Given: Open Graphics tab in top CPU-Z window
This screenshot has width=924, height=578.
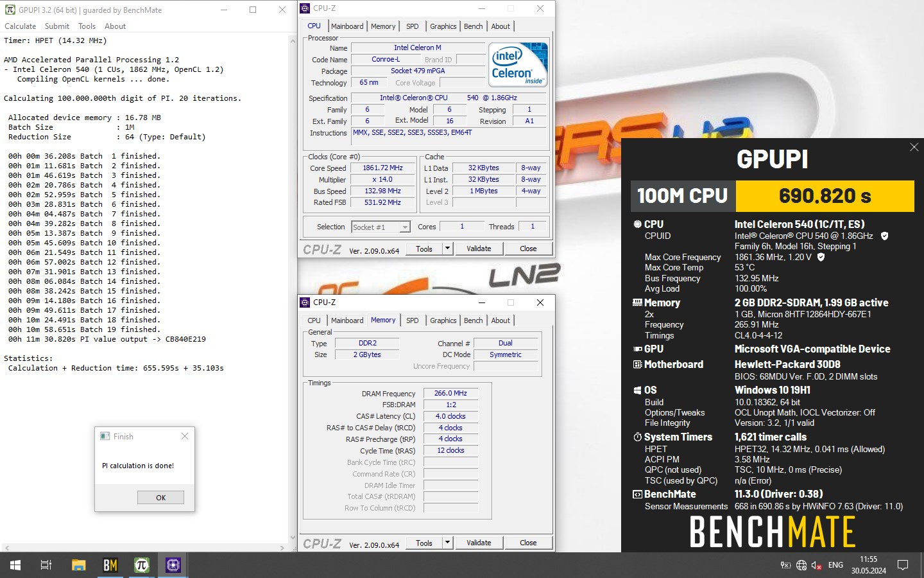Looking at the screenshot, I should coord(443,26).
